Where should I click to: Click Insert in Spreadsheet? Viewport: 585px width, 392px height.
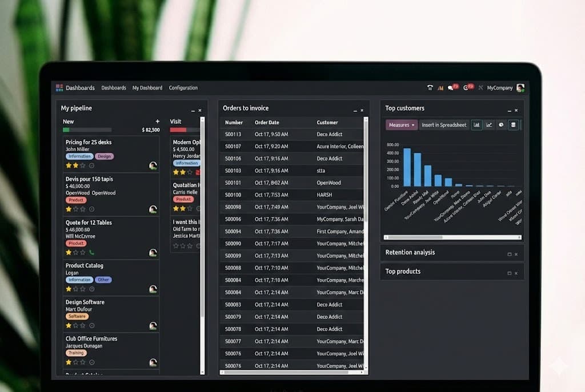tap(444, 124)
